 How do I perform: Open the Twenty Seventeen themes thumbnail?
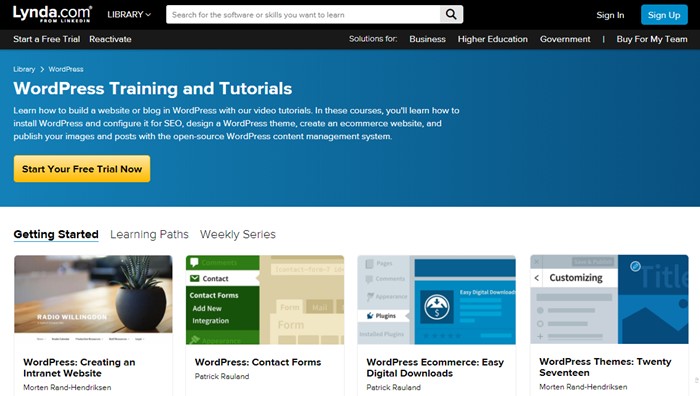pyautogui.click(x=609, y=299)
